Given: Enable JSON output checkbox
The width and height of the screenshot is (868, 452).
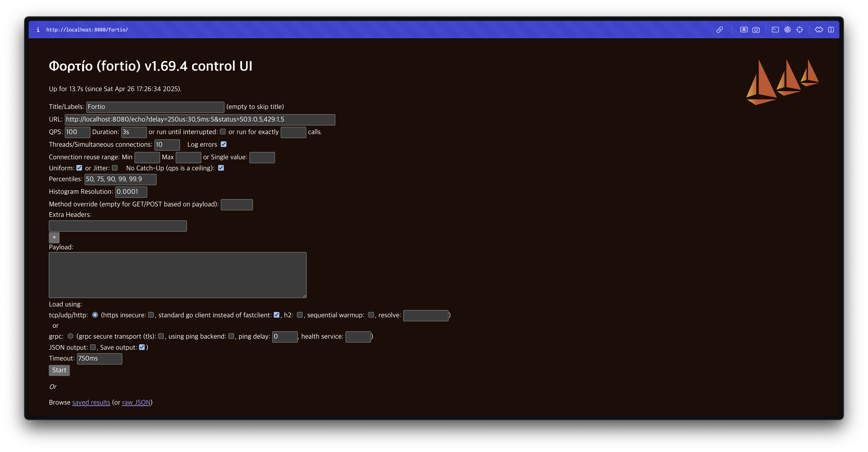Looking at the screenshot, I should [93, 347].
